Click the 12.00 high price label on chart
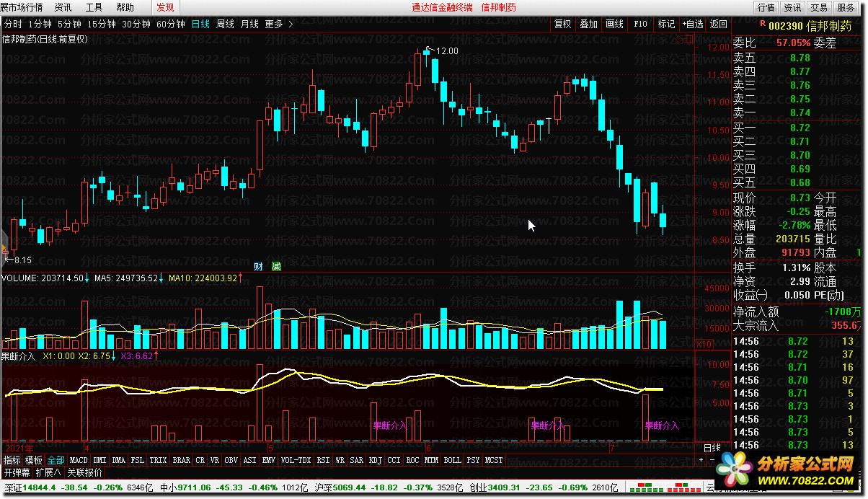The image size is (868, 499). 447,50
